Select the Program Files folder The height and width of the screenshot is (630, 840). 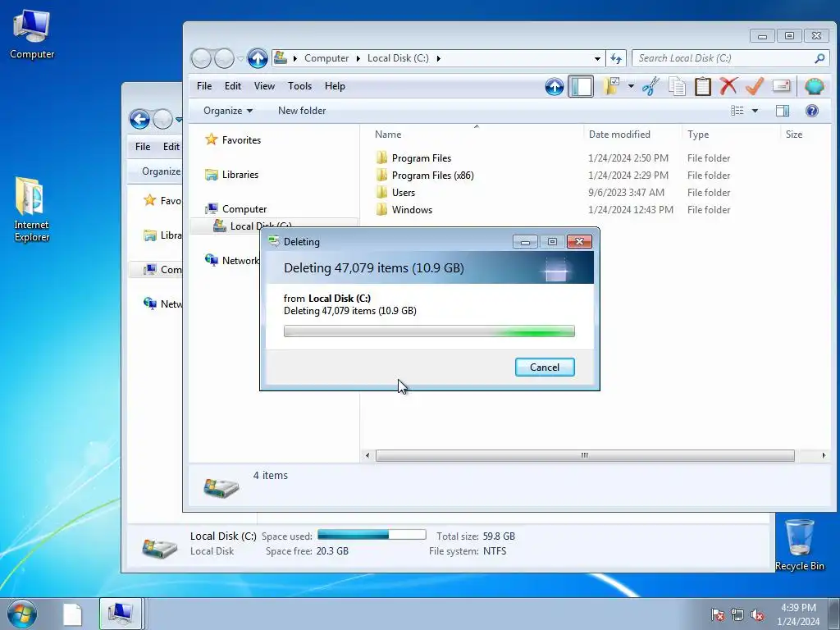point(413,158)
